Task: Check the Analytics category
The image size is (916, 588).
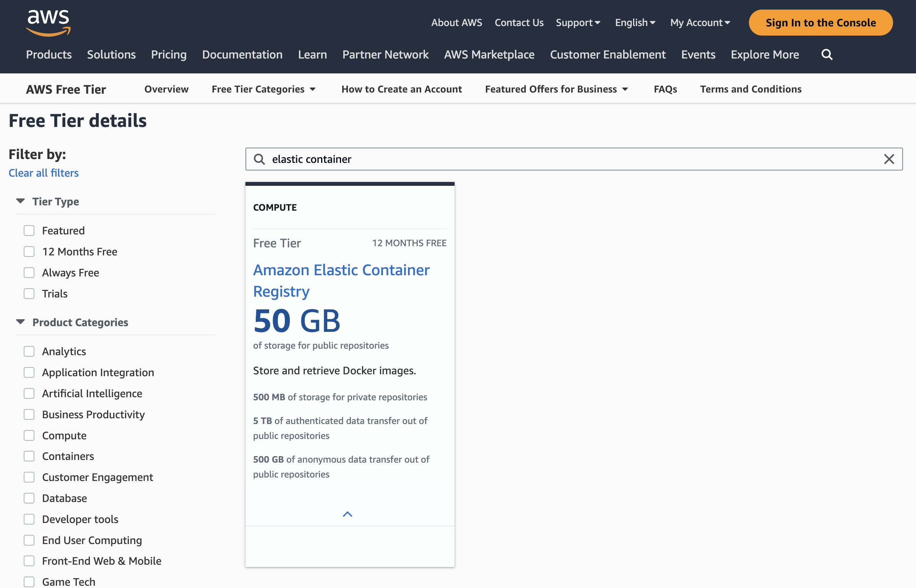Action: (x=29, y=351)
